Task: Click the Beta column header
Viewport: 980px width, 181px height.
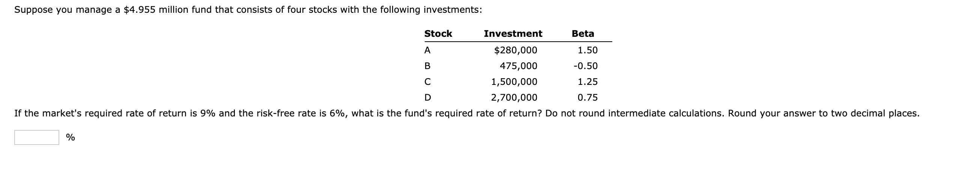Action: [x=582, y=33]
